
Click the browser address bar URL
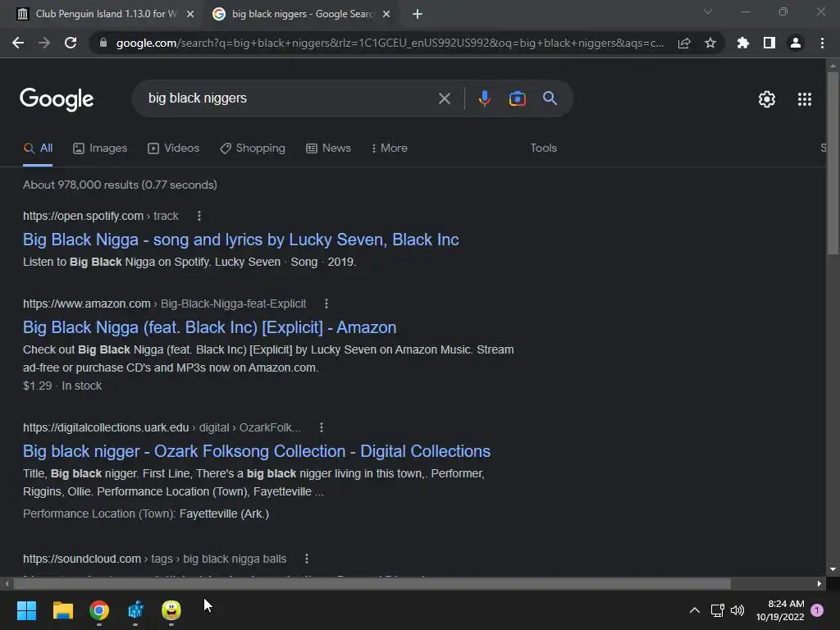tap(390, 43)
